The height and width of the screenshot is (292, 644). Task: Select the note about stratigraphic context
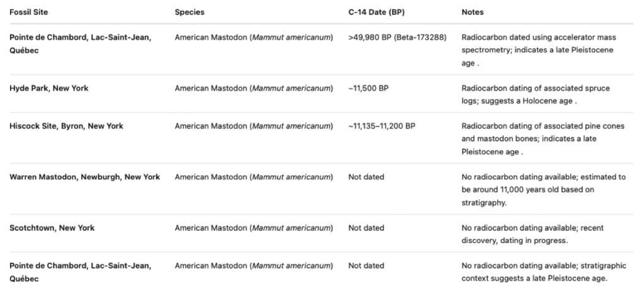tap(541, 272)
